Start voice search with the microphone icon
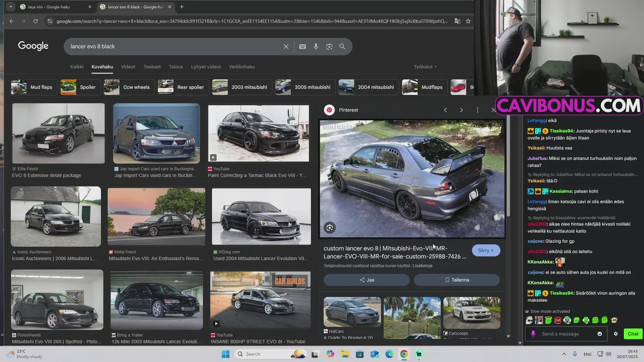The width and height of the screenshot is (644, 362). [x=316, y=46]
